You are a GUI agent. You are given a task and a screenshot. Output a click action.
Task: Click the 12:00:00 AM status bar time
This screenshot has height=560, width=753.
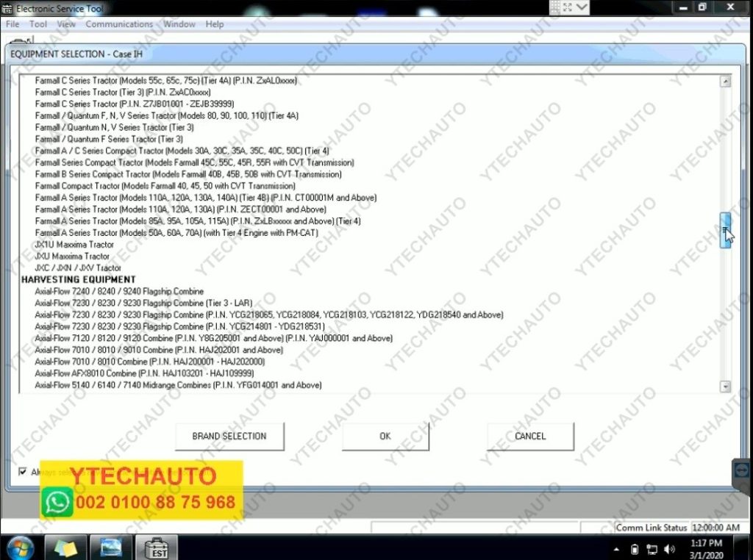(715, 528)
